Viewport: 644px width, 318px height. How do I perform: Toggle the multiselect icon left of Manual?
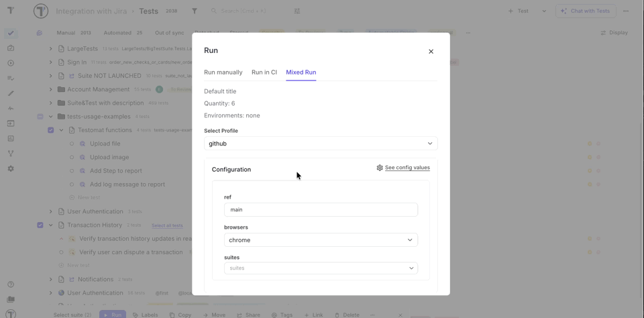tap(40, 33)
